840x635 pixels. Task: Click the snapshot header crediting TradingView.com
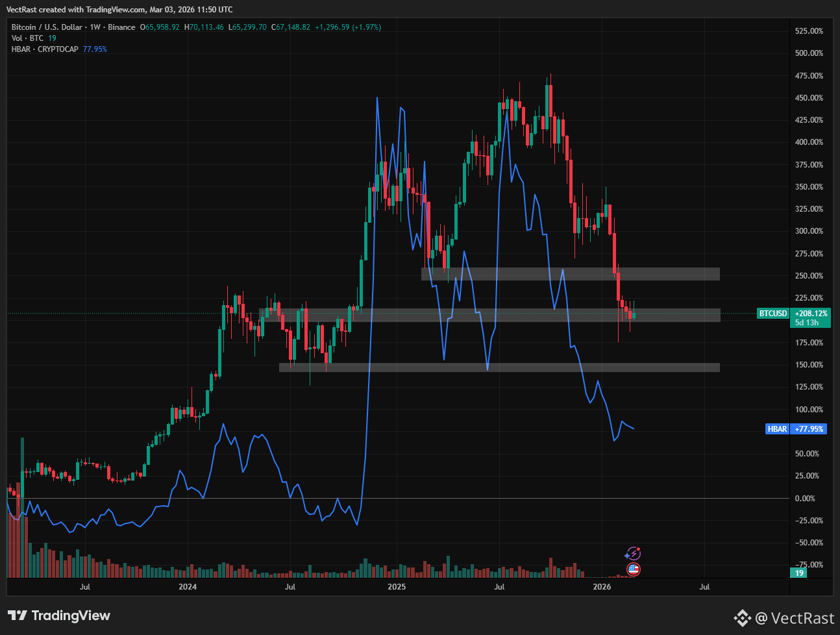pyautogui.click(x=119, y=10)
